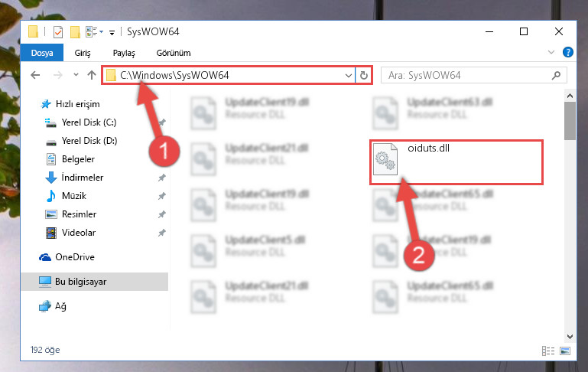Expand the ribbon with the chevron
The height and width of the screenshot is (372, 588).
551,52
